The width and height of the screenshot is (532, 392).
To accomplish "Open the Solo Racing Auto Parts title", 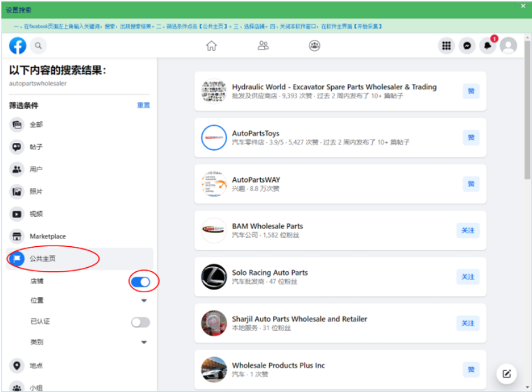I will click(x=270, y=273).
